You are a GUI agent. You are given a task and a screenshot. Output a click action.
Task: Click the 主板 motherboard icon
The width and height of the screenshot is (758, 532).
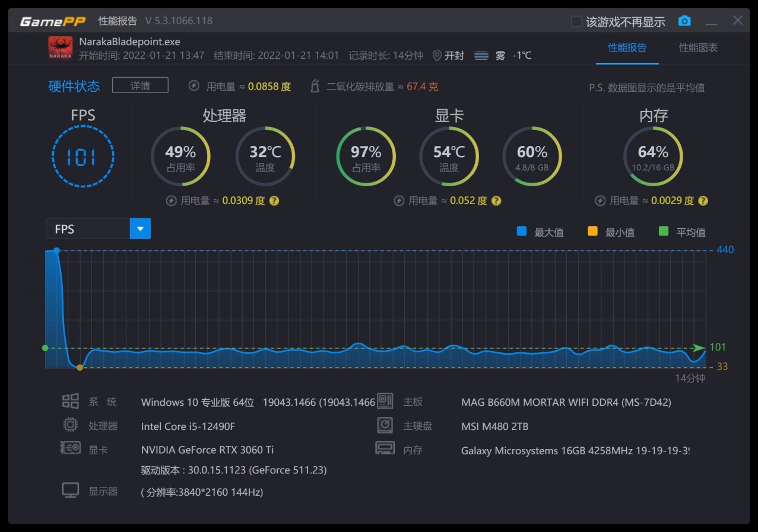tap(385, 402)
